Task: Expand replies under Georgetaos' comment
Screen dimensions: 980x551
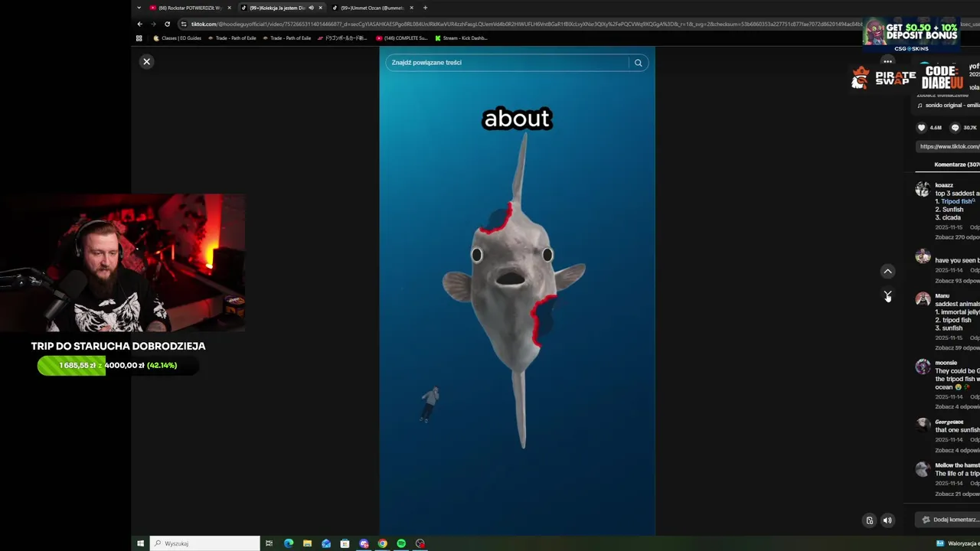Action: click(x=957, y=450)
